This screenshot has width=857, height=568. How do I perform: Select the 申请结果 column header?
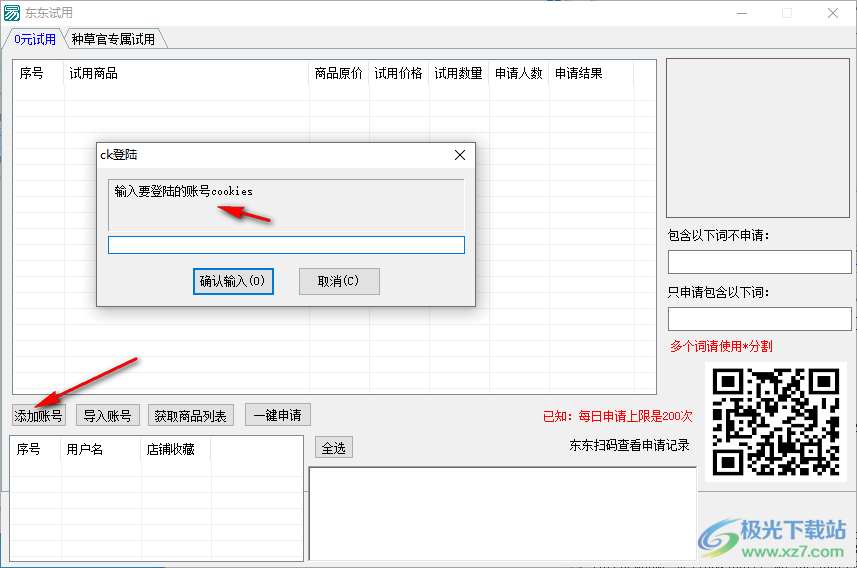591,73
